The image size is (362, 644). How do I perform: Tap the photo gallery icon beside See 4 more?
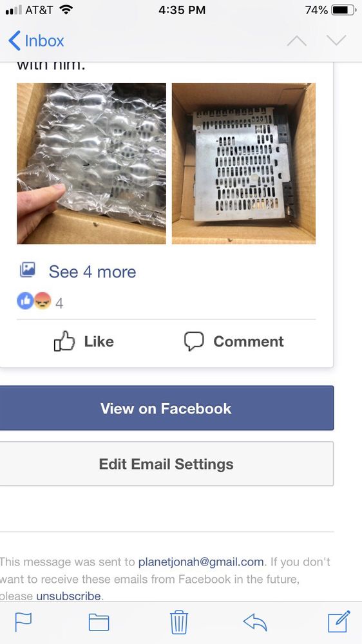pyautogui.click(x=28, y=270)
